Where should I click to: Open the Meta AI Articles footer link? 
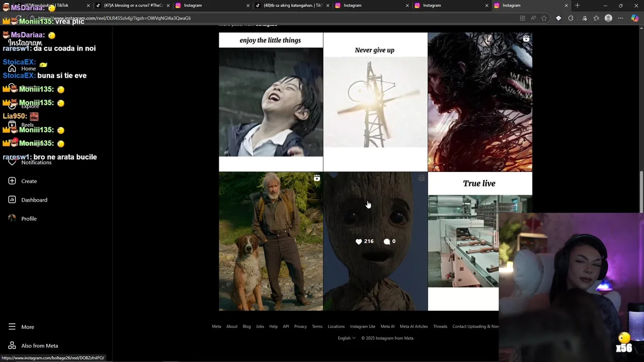[414, 326]
